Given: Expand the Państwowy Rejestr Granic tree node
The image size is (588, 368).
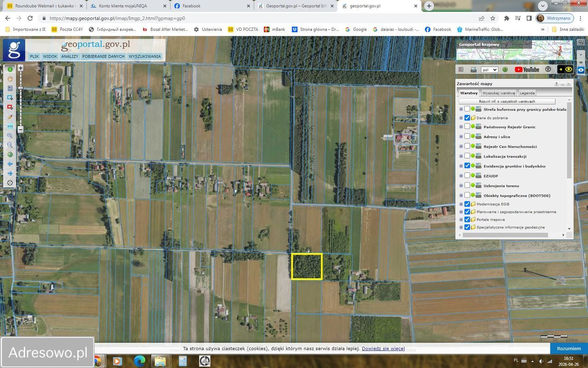Looking at the screenshot, I should click(461, 127).
